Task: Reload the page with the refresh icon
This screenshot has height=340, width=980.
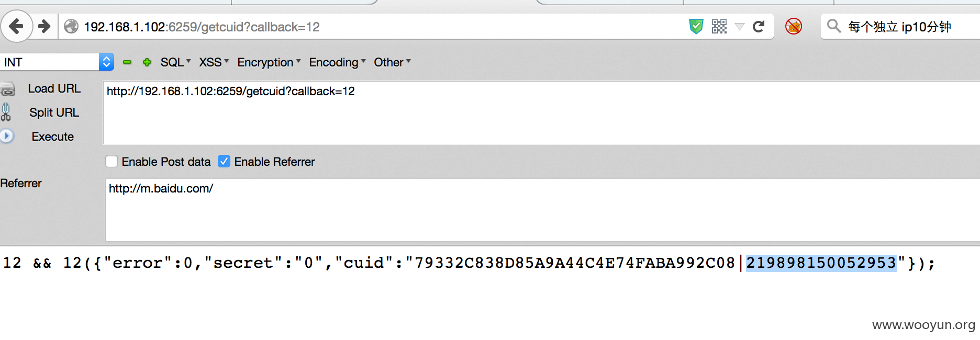Action: pos(759,26)
